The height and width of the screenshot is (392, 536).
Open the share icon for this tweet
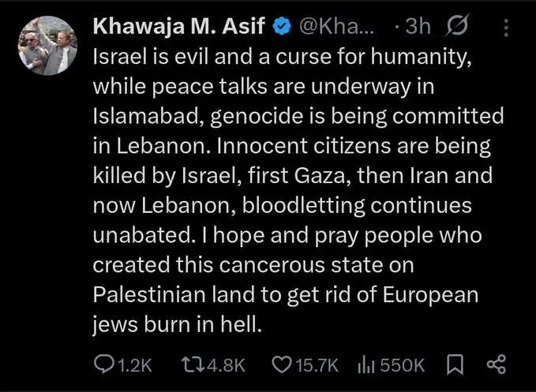(x=496, y=364)
